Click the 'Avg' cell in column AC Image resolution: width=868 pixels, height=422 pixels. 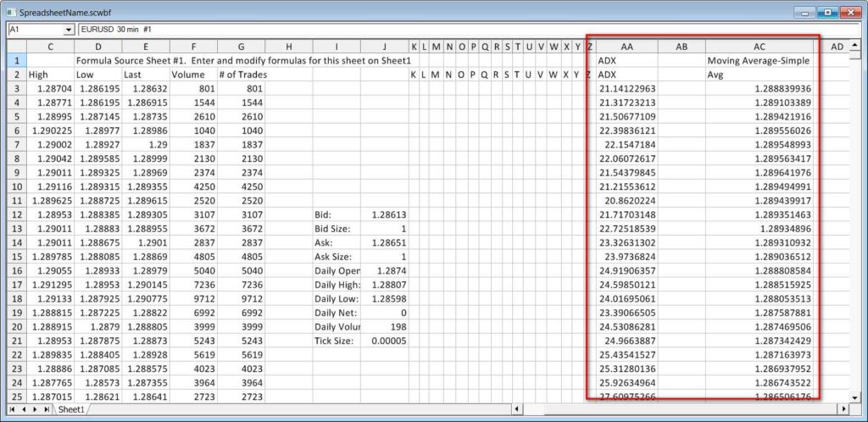pyautogui.click(x=759, y=74)
